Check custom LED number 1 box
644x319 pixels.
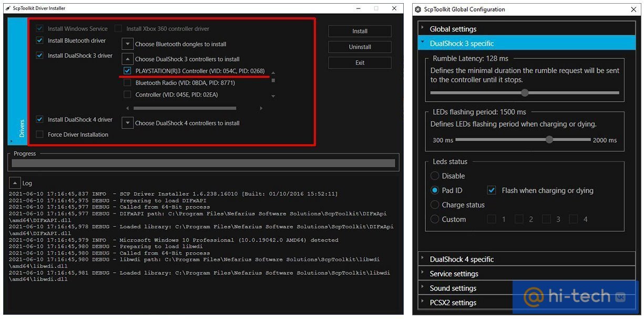[x=492, y=219]
